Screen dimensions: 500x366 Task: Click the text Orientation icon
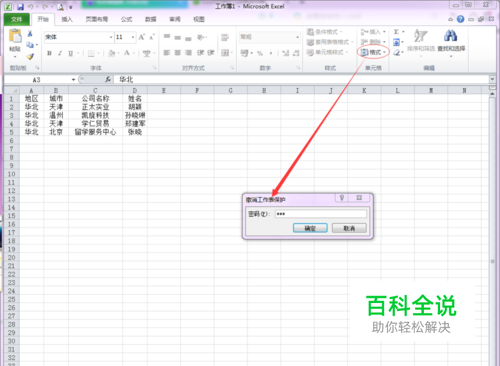coord(201,37)
